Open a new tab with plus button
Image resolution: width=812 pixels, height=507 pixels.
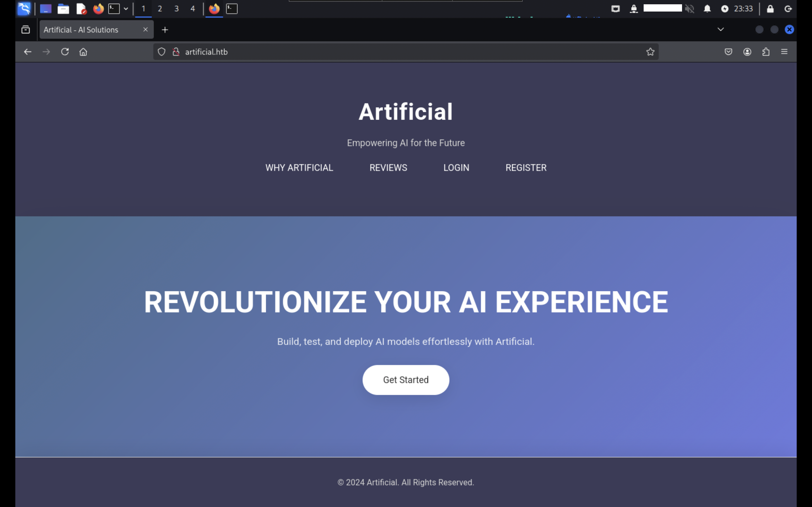165,30
